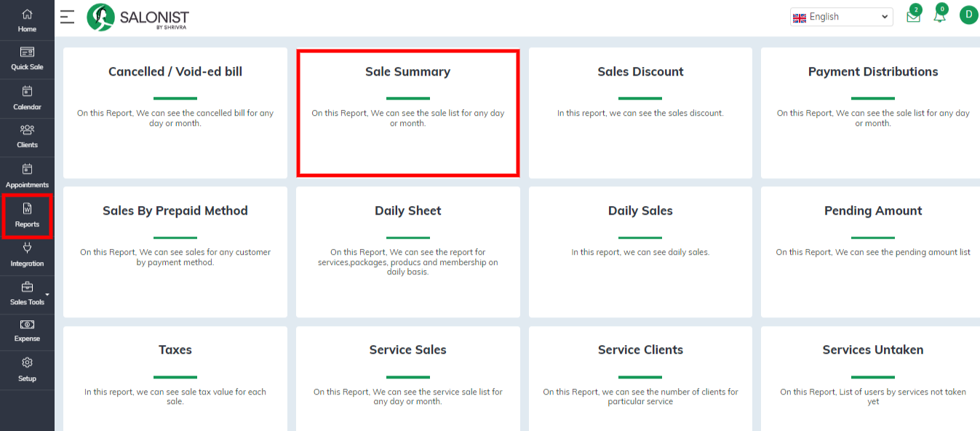Viewport: 980px width, 431px height.
Task: Open the Sale Summary report card
Action: click(408, 113)
